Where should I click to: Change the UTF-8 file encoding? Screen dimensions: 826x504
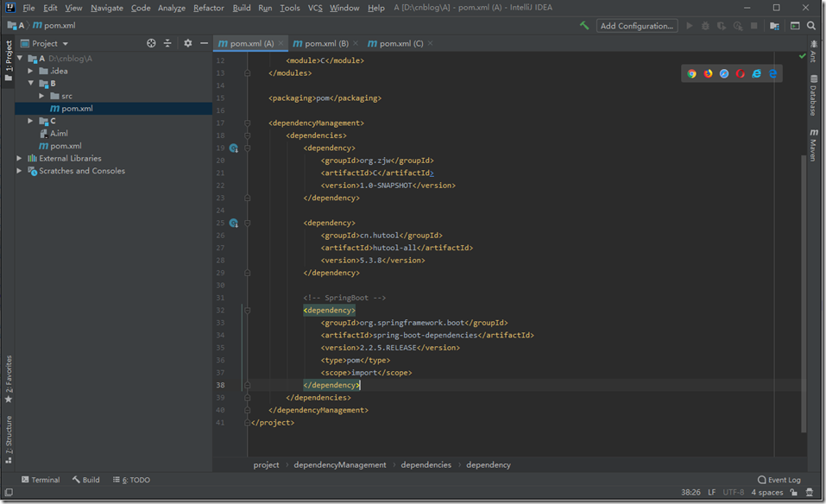734,493
